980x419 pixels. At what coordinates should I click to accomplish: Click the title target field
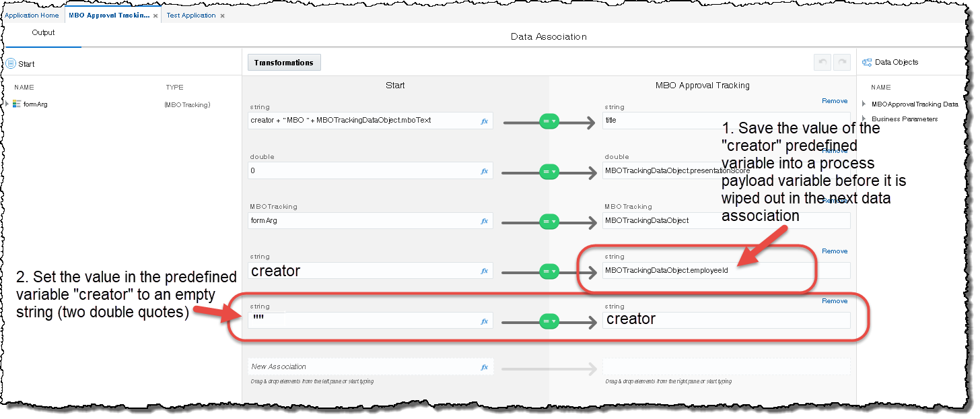click(726, 121)
